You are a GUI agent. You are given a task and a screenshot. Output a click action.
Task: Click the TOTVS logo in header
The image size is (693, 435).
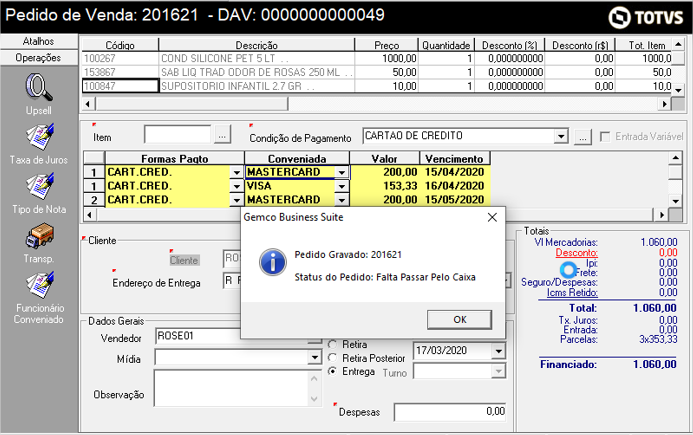click(x=646, y=17)
